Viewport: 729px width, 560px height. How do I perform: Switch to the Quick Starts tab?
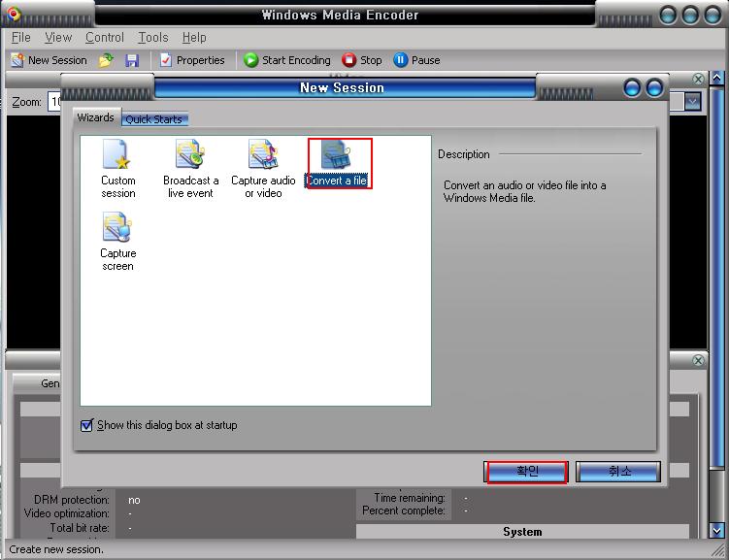(x=154, y=119)
